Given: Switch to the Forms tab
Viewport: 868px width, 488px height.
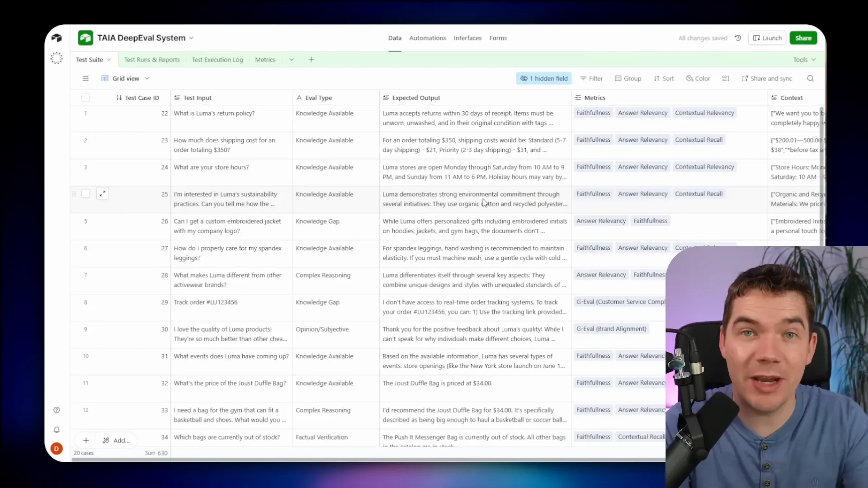Looking at the screenshot, I should 498,38.
